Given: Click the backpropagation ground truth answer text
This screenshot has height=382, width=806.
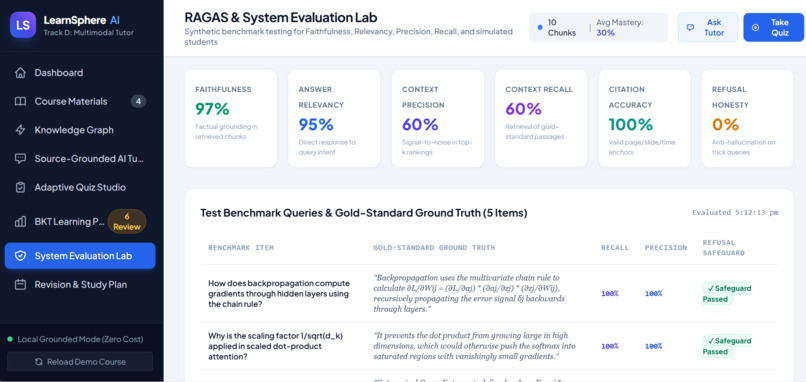Looking at the screenshot, I should pos(469,293).
